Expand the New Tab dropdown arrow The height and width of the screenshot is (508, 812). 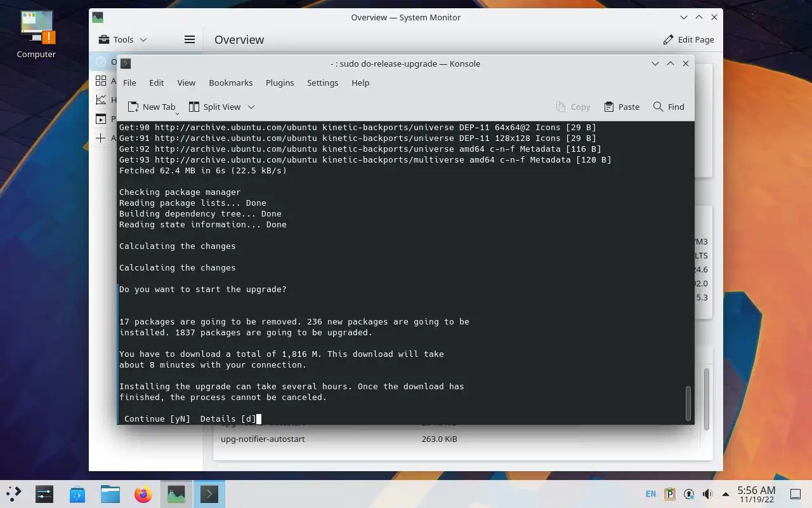tap(177, 113)
